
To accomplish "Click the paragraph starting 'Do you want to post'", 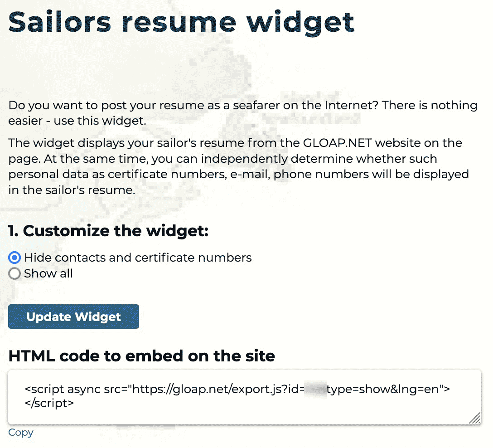I will click(x=243, y=113).
